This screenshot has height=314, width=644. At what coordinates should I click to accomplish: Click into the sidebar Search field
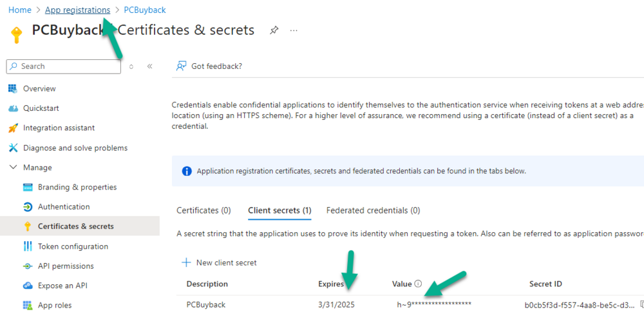click(64, 66)
